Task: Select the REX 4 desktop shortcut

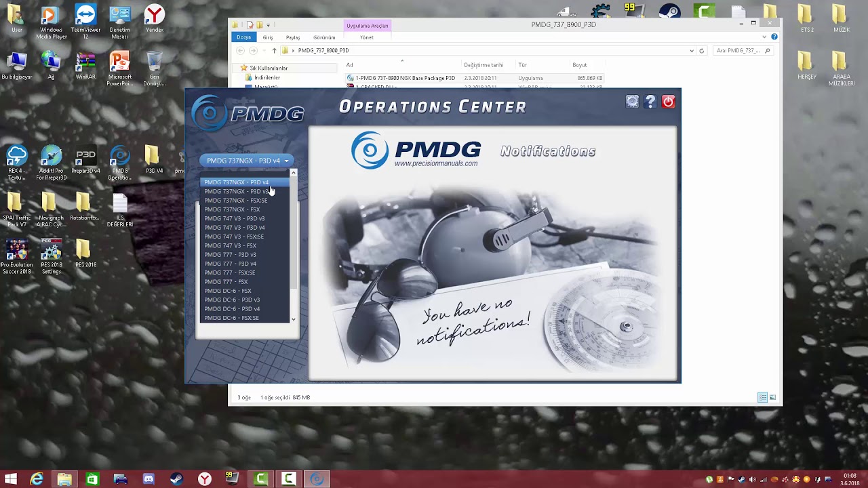Action: point(16,164)
